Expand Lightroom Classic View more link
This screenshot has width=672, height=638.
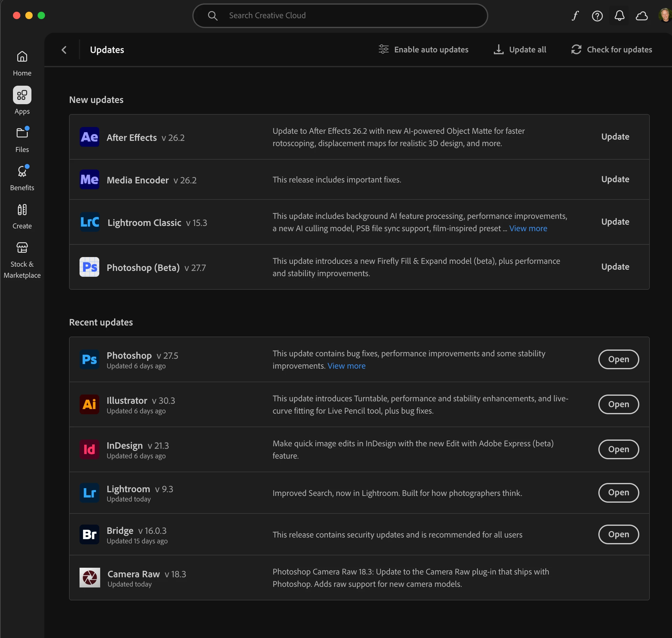528,228
